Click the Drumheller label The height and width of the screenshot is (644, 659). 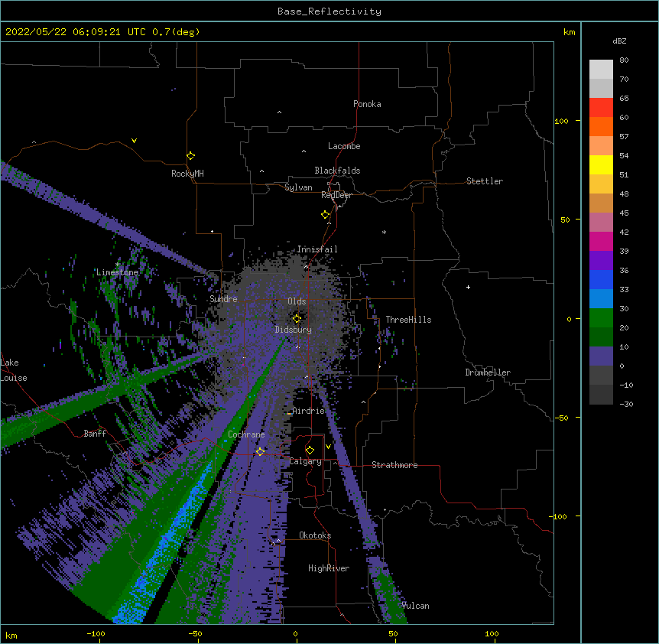488,372
